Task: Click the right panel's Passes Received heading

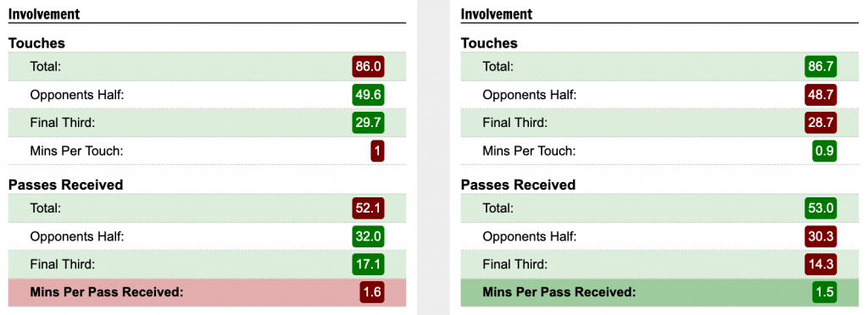Action: (518, 185)
